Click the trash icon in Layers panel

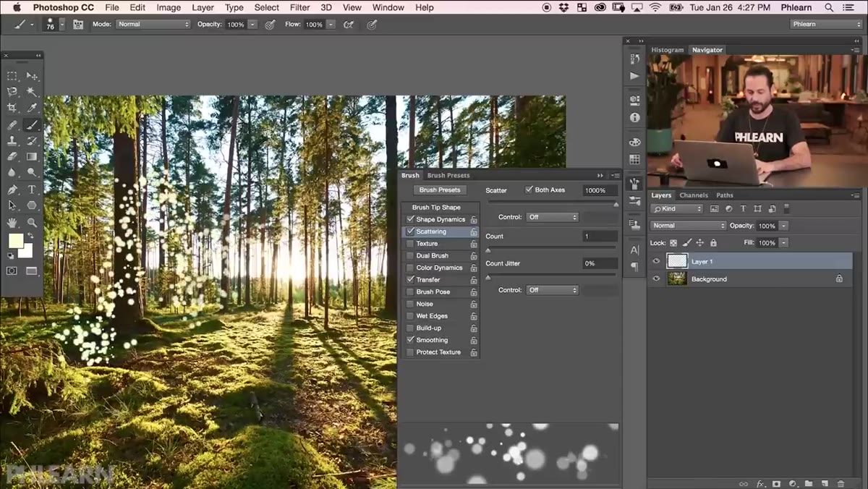click(841, 483)
